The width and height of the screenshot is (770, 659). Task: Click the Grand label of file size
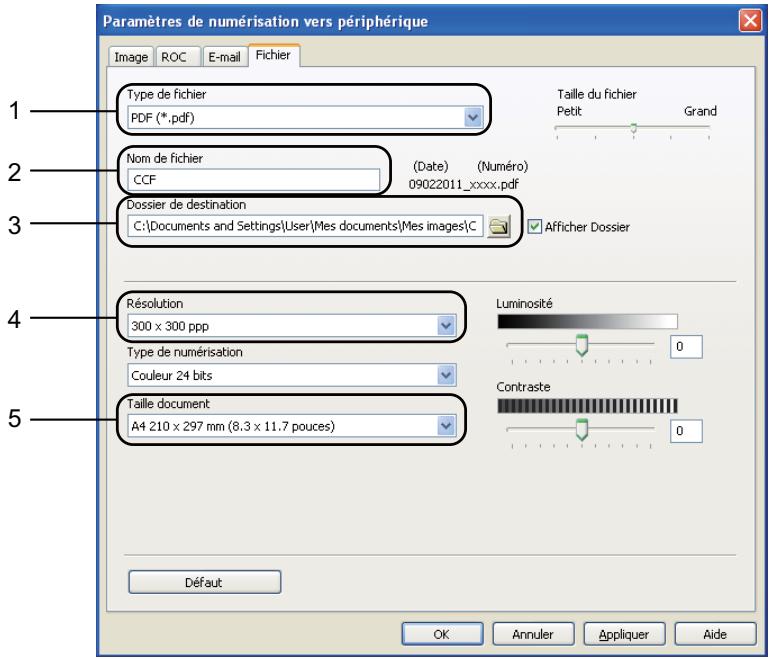(700, 111)
